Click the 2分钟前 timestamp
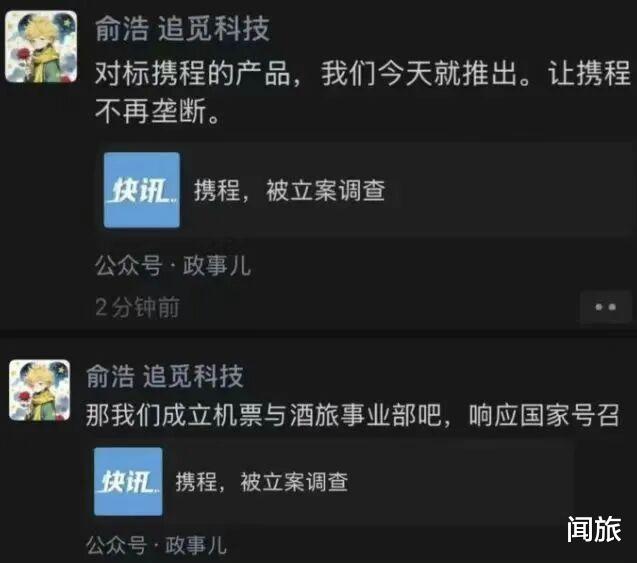Viewport: 637px width, 563px height. coord(137,307)
